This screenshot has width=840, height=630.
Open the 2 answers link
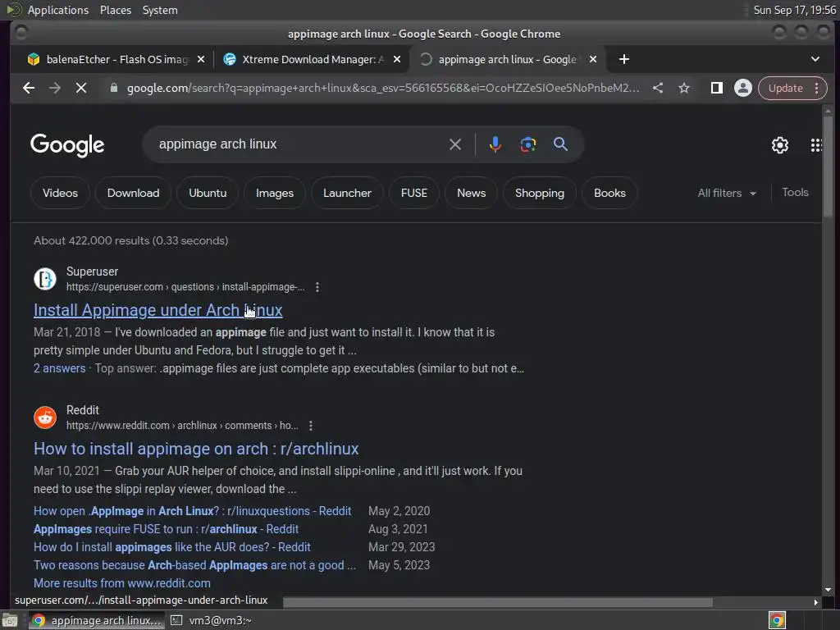59,368
